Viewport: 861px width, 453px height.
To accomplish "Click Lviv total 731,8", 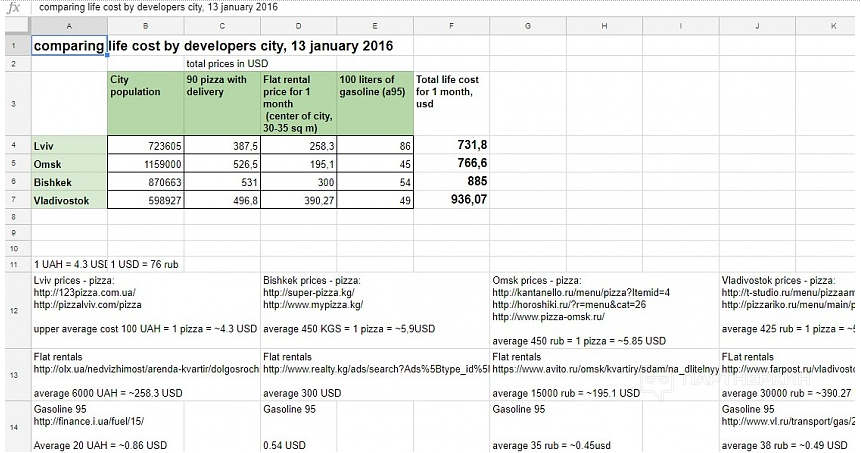I will tap(451, 146).
